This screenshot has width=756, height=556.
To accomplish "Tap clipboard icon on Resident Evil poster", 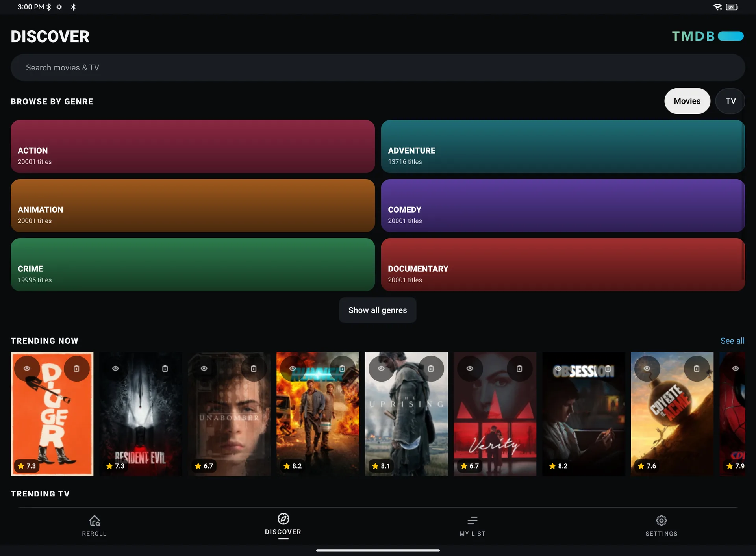I will click(165, 369).
